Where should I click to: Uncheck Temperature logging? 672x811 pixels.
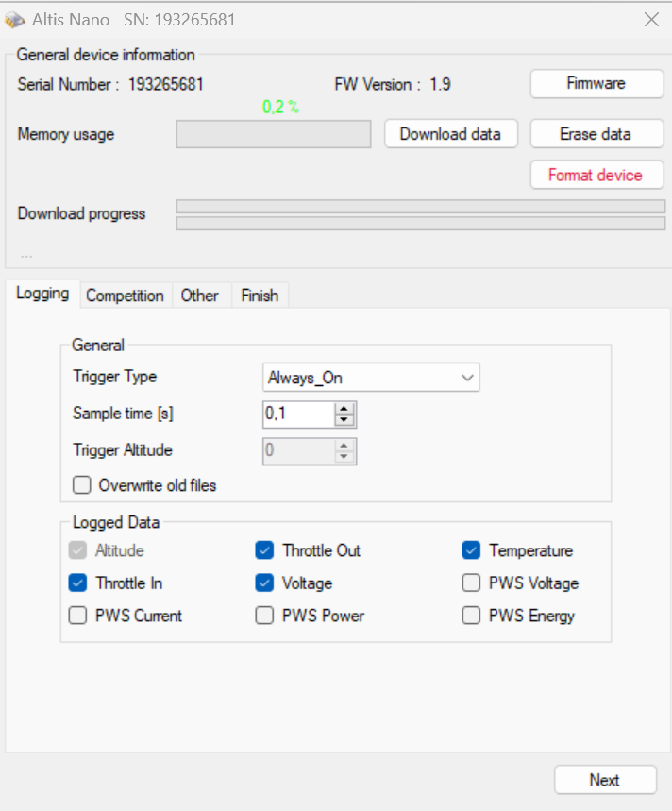click(471, 550)
